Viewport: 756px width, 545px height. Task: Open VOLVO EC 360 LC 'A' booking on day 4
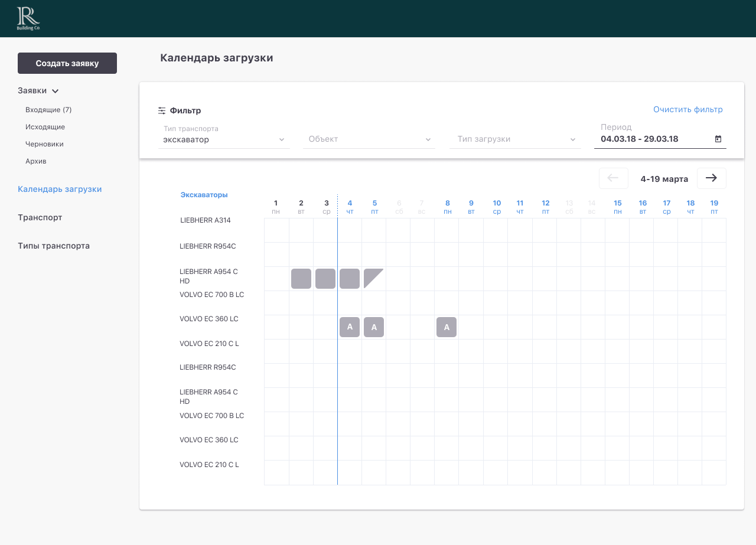click(x=350, y=327)
